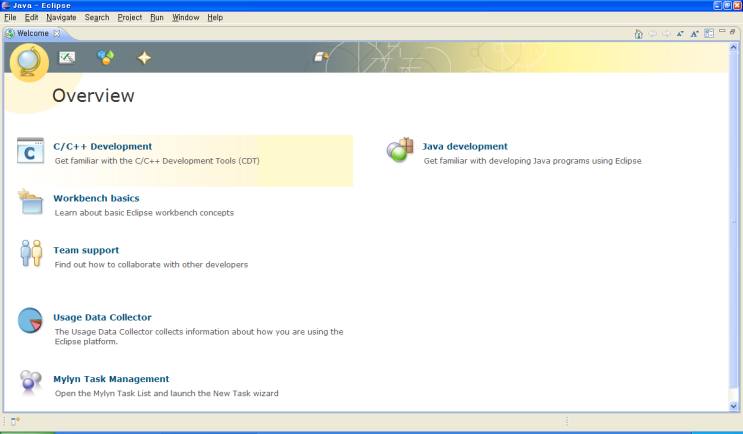The image size is (743, 434).
Task: Open the C/C++ Development link
Action: 103,146
